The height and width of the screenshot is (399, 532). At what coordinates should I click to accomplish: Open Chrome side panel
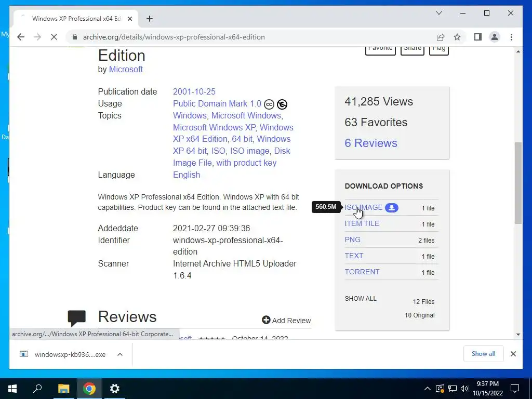coord(478,37)
